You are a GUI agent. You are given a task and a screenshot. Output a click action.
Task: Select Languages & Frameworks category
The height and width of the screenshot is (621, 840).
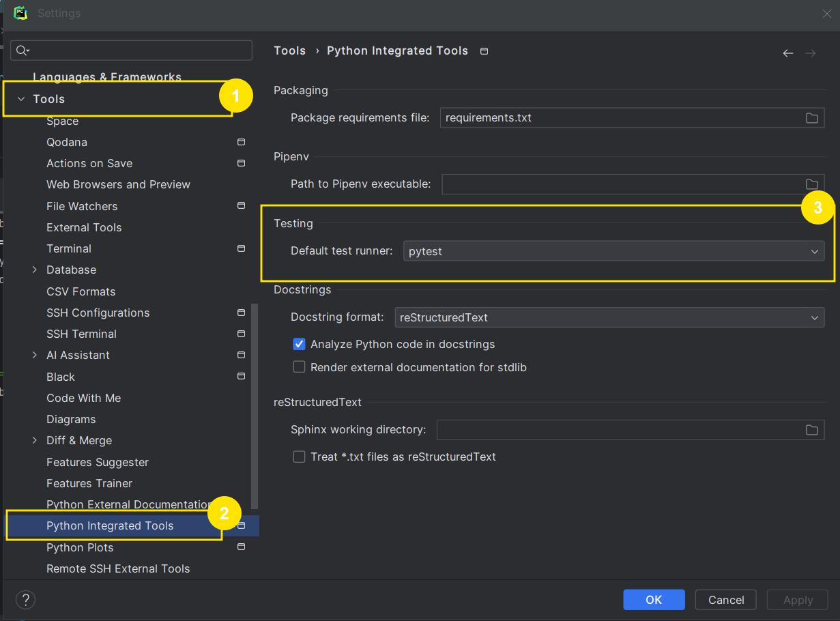107,77
